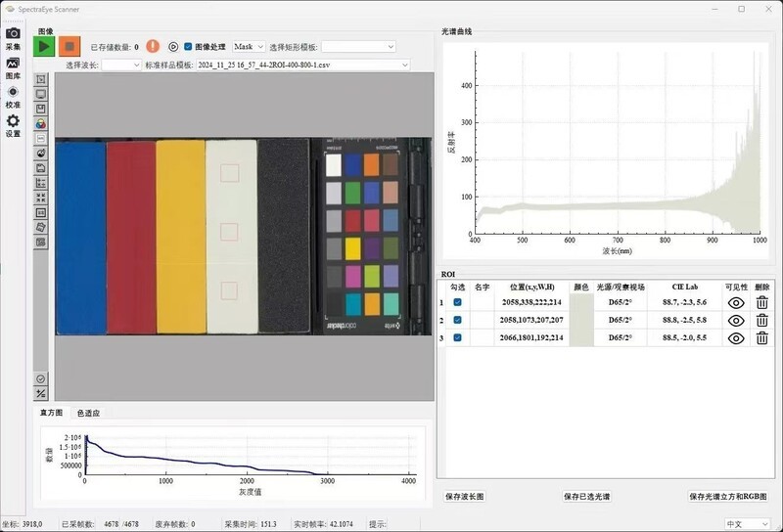Viewport: 783px width, 532px height.
Task: Stop acquisition with the orange stop button
Action: (69, 46)
